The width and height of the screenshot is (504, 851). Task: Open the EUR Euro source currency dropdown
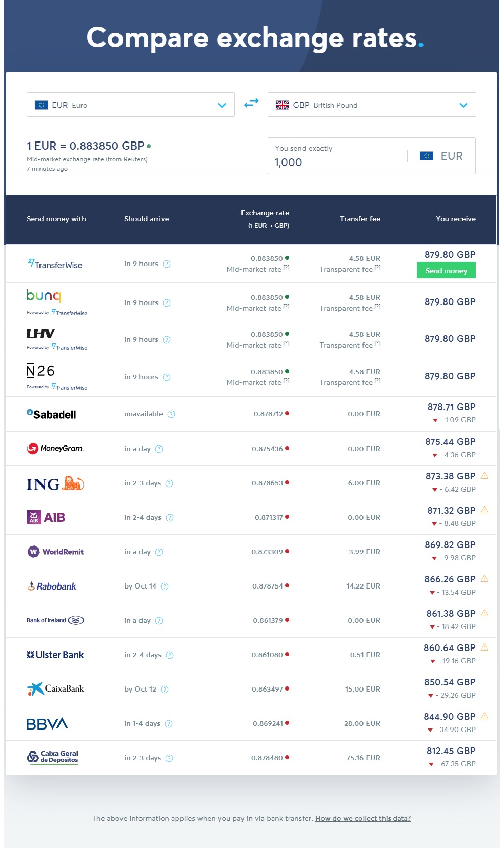[131, 105]
